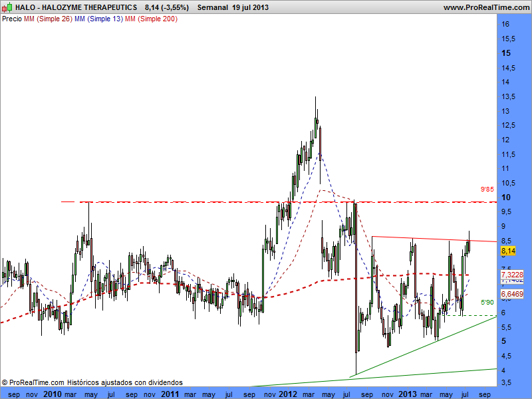Click the 9 price axis label
The width and height of the screenshot is (532, 399).
coord(503,226)
